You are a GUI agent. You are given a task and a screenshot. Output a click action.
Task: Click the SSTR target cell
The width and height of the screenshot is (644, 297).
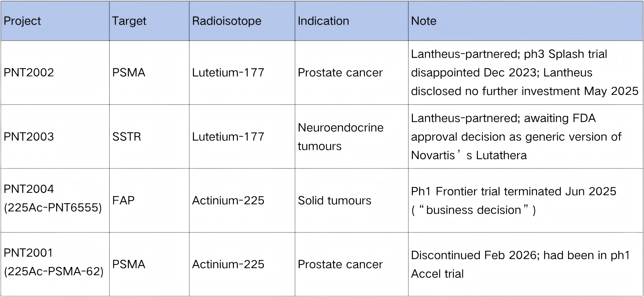coord(127,137)
